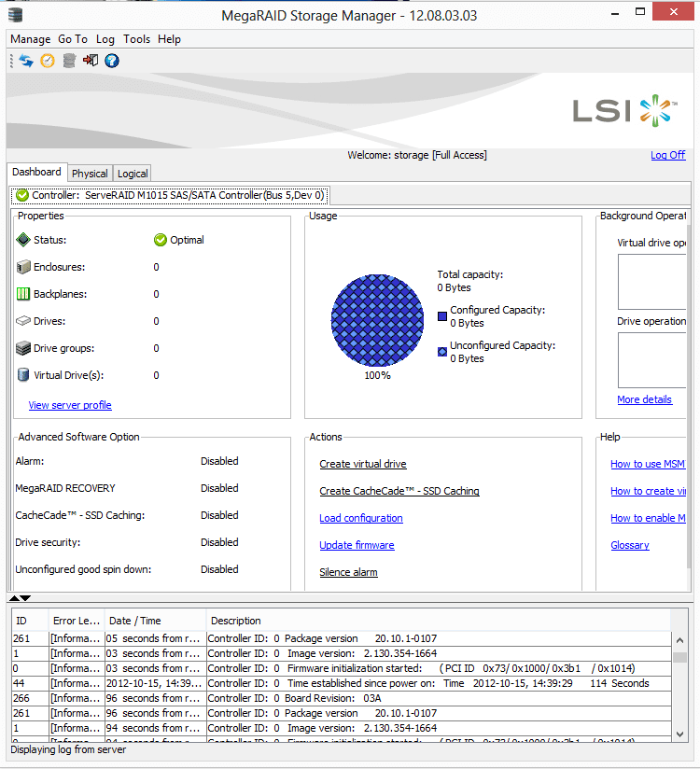Click the green check icon beside Controller
The width and height of the screenshot is (700, 769).
(22, 195)
